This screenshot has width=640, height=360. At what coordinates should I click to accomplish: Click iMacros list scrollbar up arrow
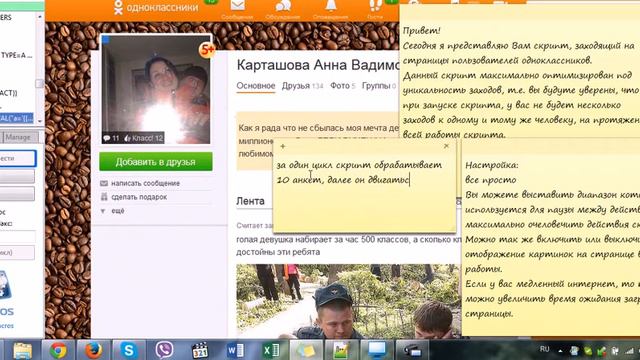[40, 17]
